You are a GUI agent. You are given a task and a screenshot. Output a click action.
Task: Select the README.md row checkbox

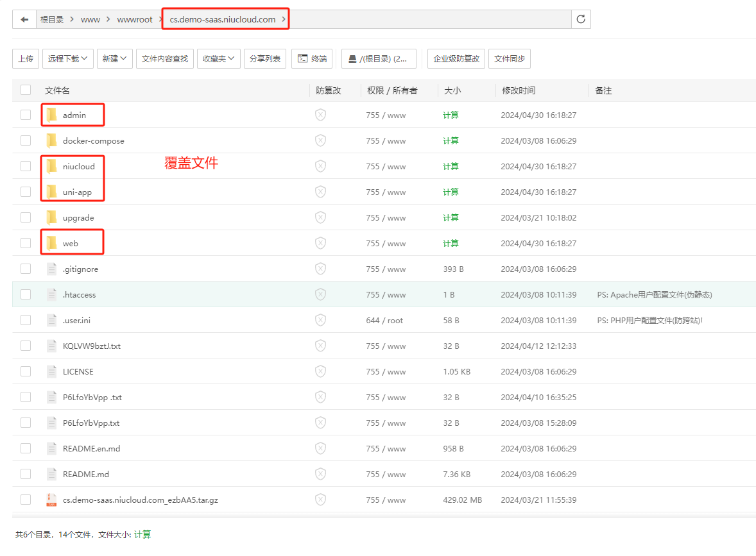click(x=26, y=474)
